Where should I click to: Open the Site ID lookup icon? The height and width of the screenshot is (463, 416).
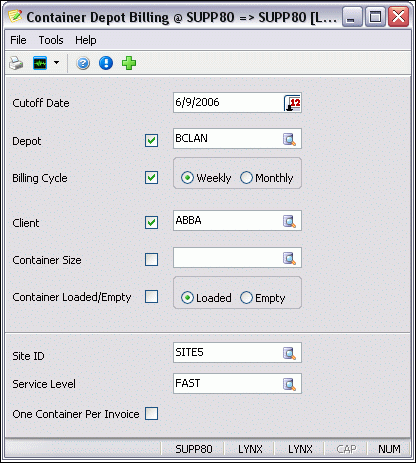(289, 353)
